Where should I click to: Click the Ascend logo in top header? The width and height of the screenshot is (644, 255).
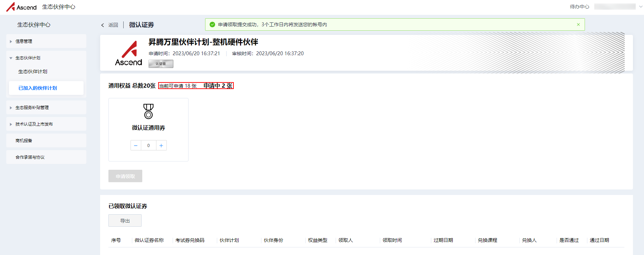pyautogui.click(x=21, y=7)
